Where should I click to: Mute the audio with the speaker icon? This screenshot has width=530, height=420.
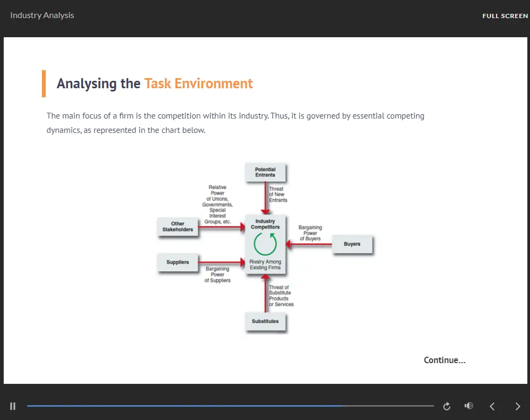[468, 406]
